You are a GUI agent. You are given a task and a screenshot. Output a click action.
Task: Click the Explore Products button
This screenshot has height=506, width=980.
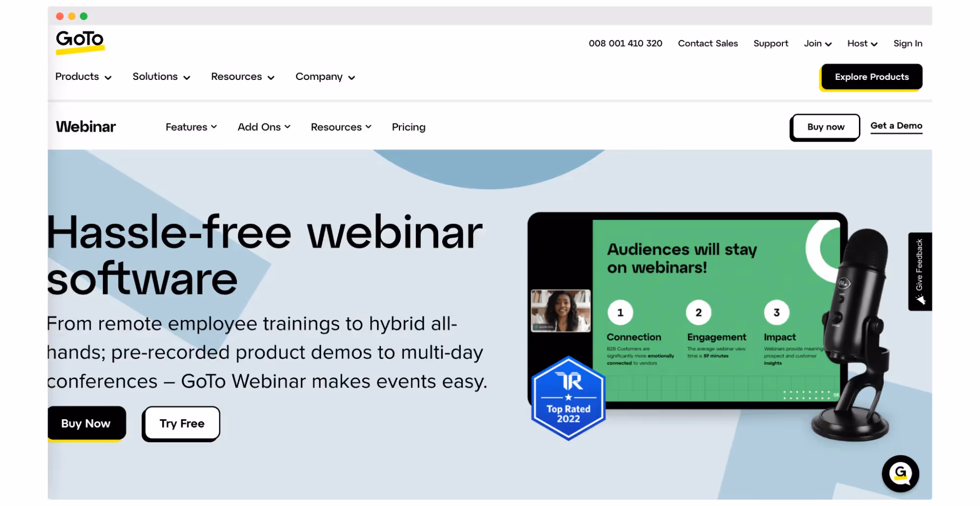[871, 77]
